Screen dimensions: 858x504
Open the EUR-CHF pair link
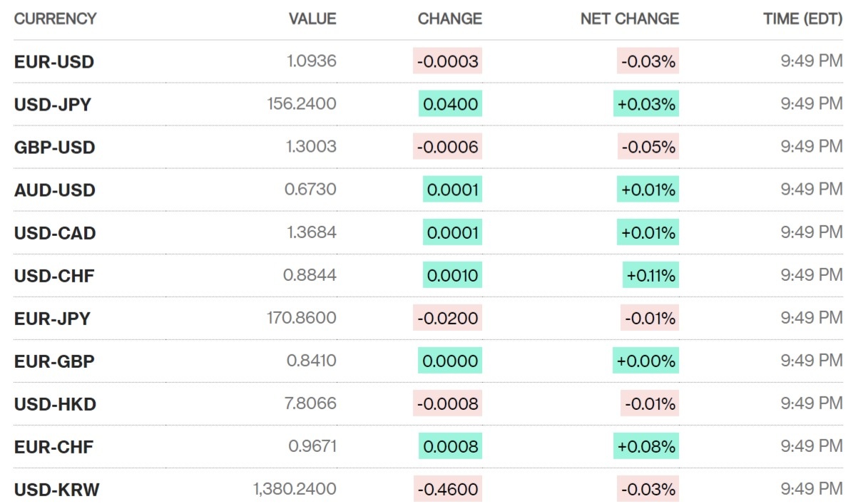53,447
